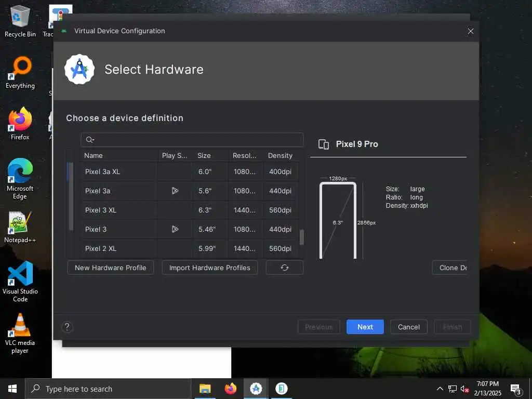Close the Virtual Device Configuration dialog
The image size is (532, 399).
coord(470,31)
